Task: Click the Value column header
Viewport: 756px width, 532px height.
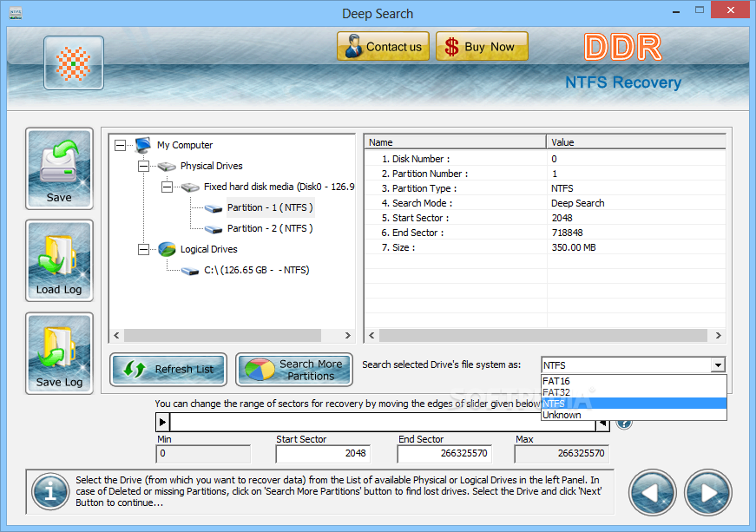Action: (x=636, y=142)
